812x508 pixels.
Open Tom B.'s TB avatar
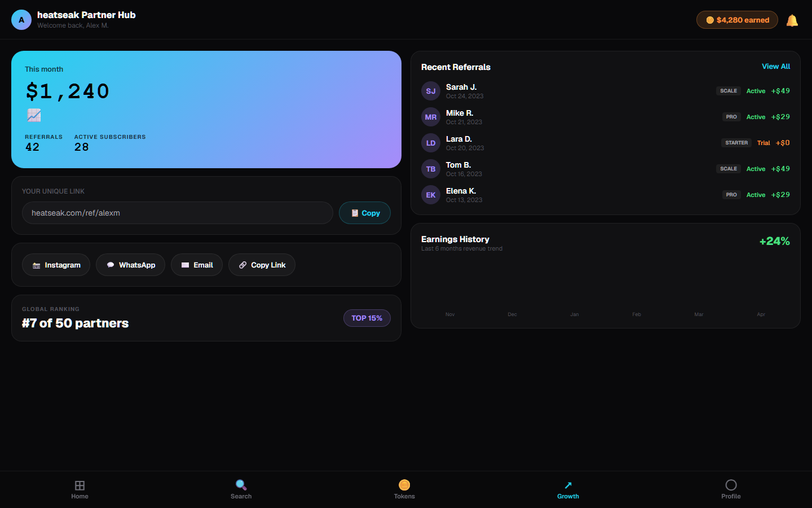[x=431, y=169]
